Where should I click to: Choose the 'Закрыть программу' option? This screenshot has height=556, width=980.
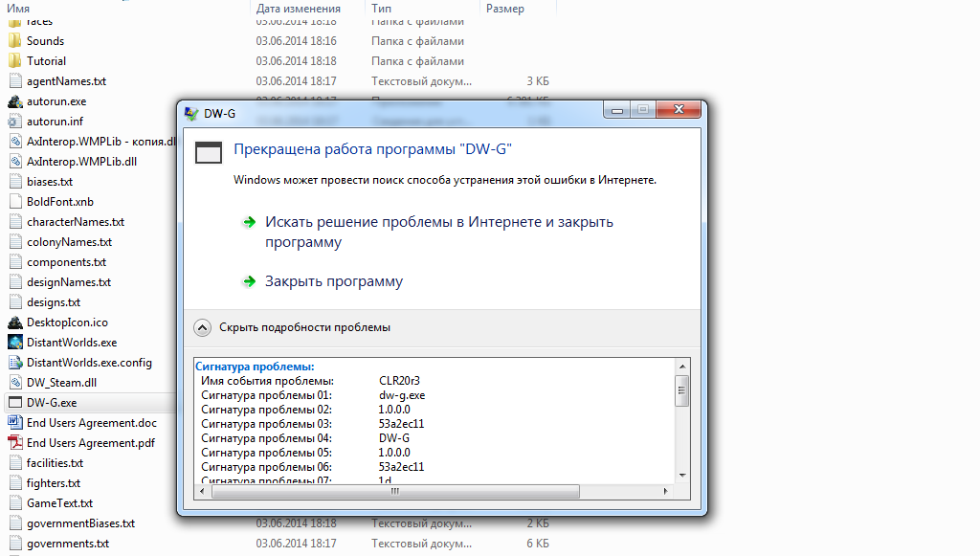[334, 281]
